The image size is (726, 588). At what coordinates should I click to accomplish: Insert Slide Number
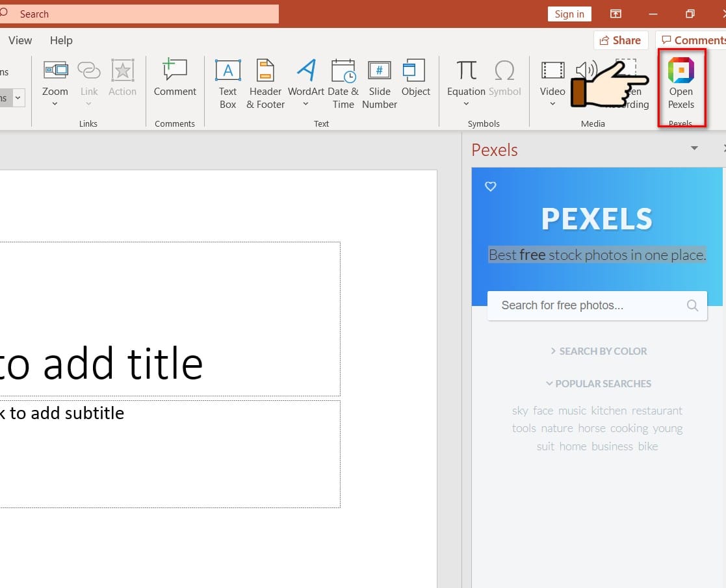[x=380, y=84]
